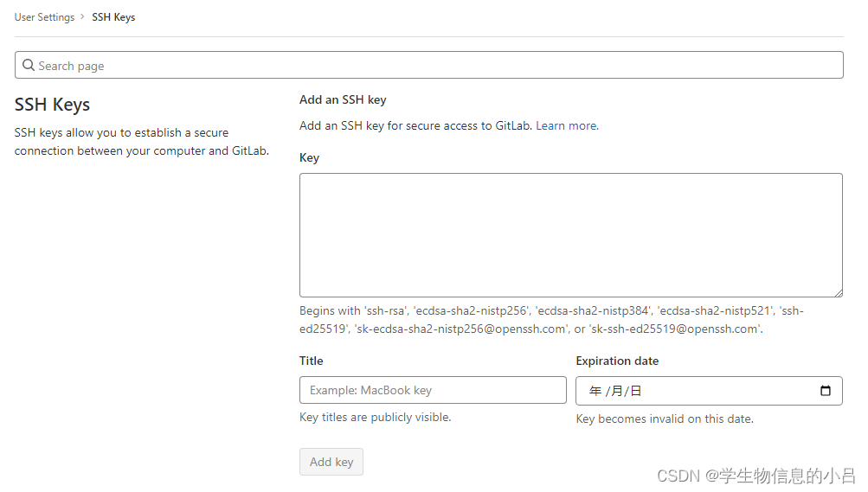Click the Expiration date label

coord(617,361)
